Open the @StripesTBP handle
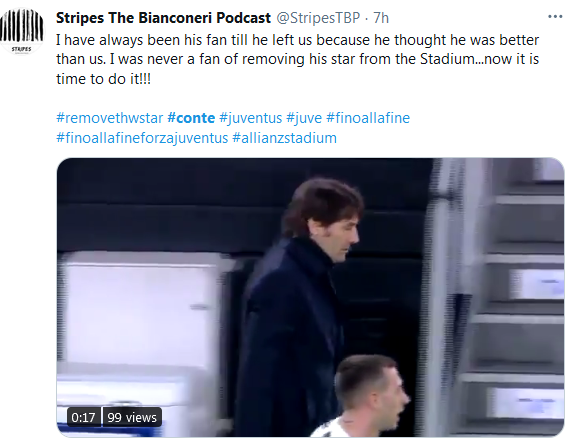The width and height of the screenshot is (575, 444). coord(318,18)
